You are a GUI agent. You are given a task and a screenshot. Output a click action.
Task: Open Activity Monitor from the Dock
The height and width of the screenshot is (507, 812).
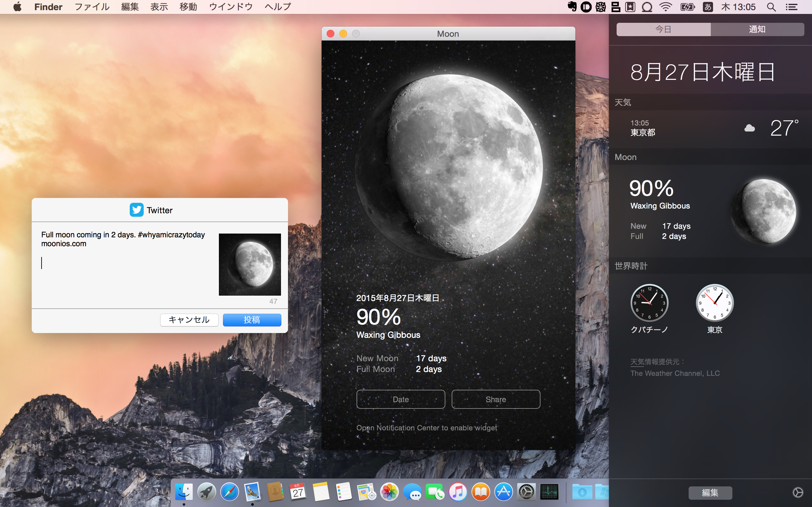tap(549, 492)
